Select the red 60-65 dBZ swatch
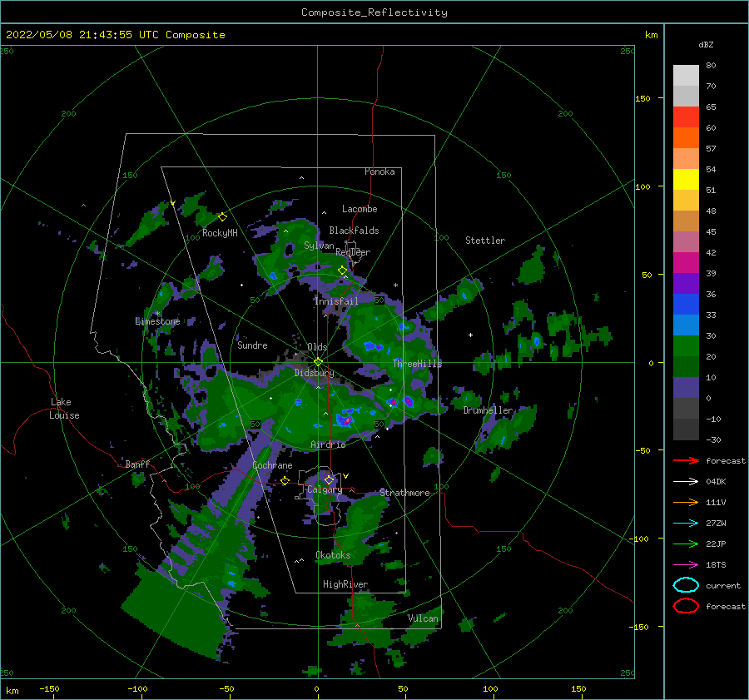This screenshot has height=700, width=749. pos(686,117)
